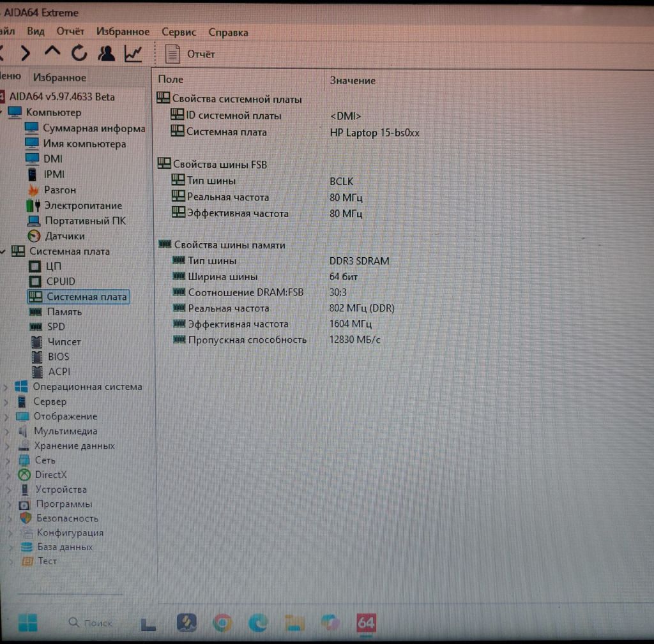Expand the Отображение node
This screenshot has width=654, height=644.
(6, 417)
